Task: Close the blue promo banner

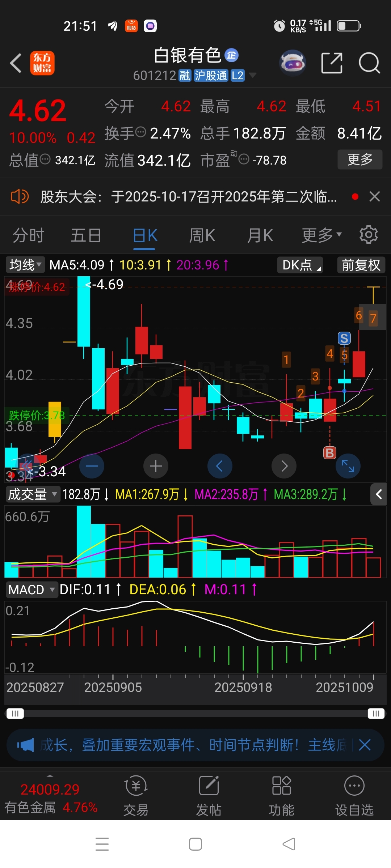Action: click(365, 745)
